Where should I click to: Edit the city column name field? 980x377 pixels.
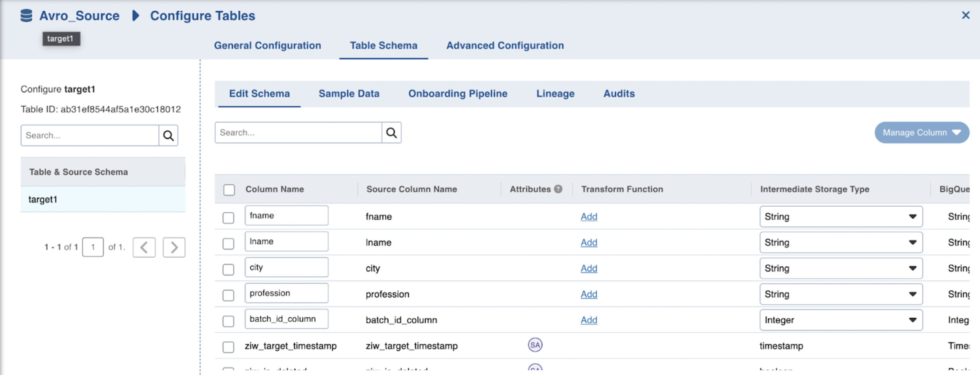pos(287,267)
